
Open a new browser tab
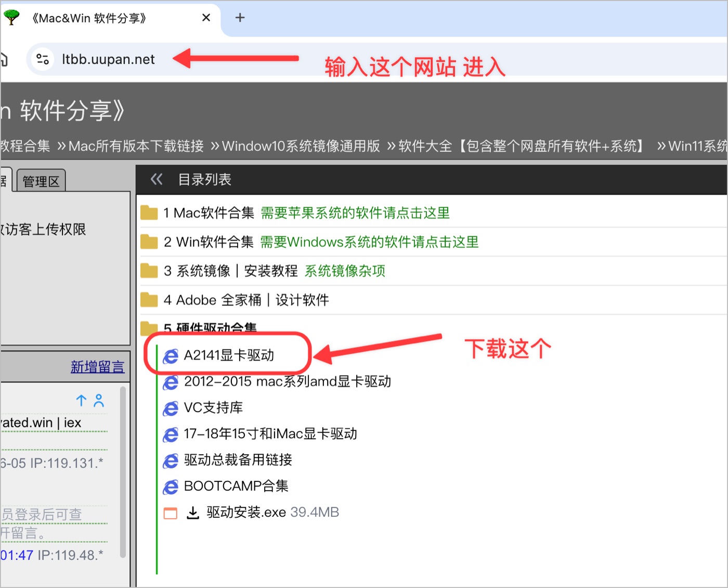coord(240,18)
